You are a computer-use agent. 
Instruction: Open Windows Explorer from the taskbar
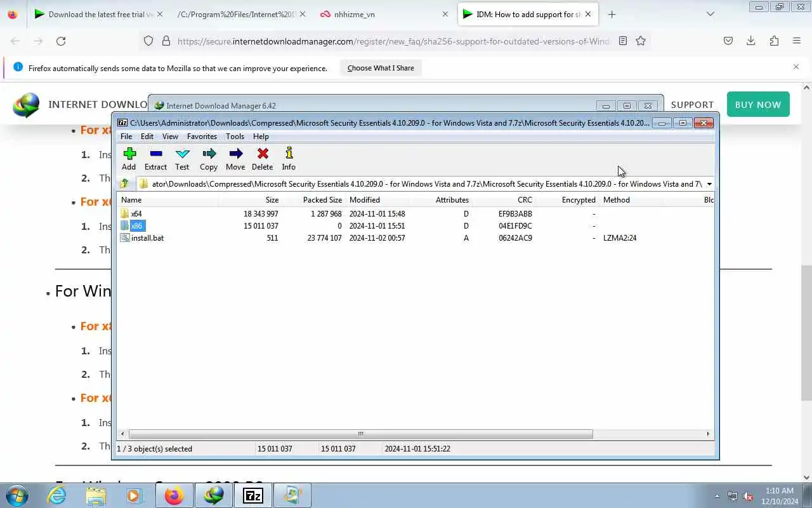tap(96, 495)
